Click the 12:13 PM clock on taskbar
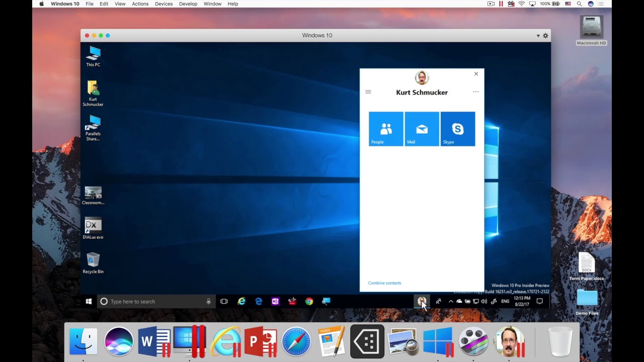 click(522, 301)
